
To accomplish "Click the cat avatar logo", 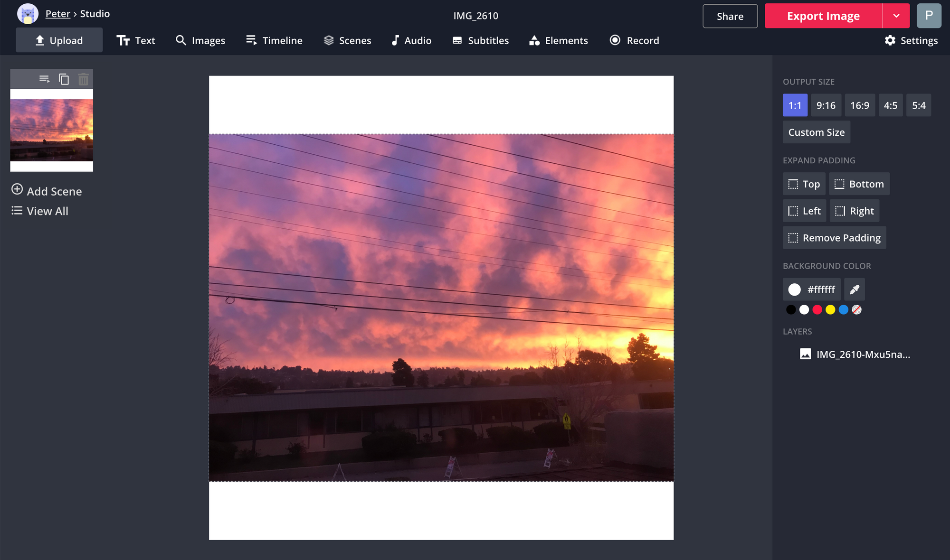I will tap(28, 14).
